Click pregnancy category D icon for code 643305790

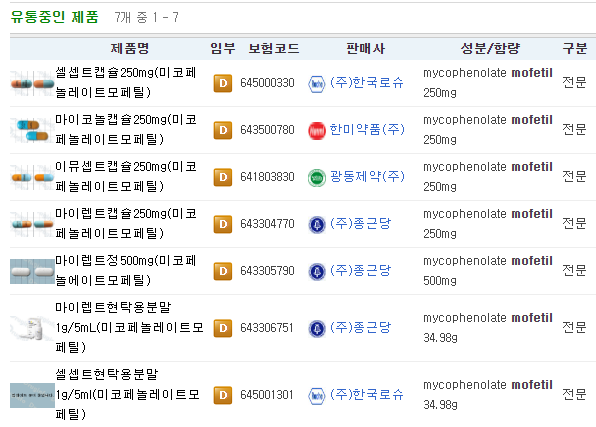coord(223,271)
